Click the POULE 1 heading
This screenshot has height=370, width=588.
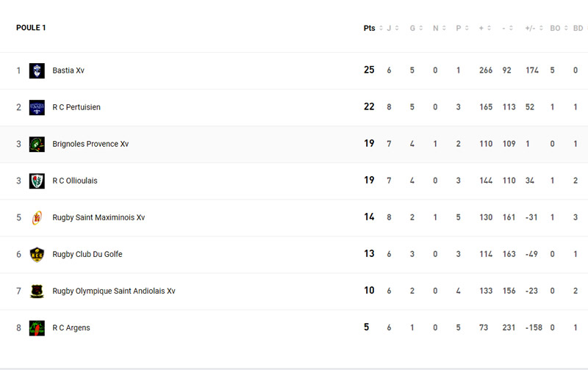(x=31, y=28)
